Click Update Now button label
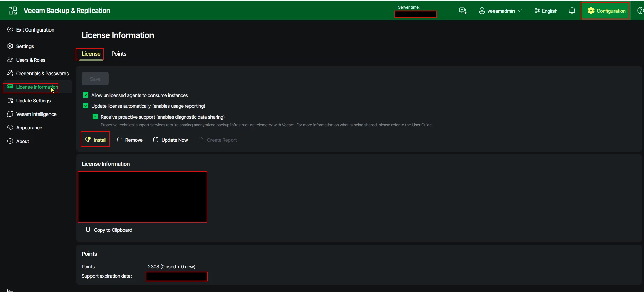 coord(175,140)
